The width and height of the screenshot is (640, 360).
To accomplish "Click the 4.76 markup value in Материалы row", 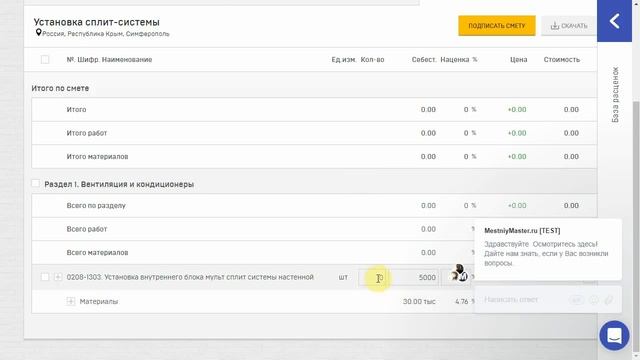I will tap(462, 302).
